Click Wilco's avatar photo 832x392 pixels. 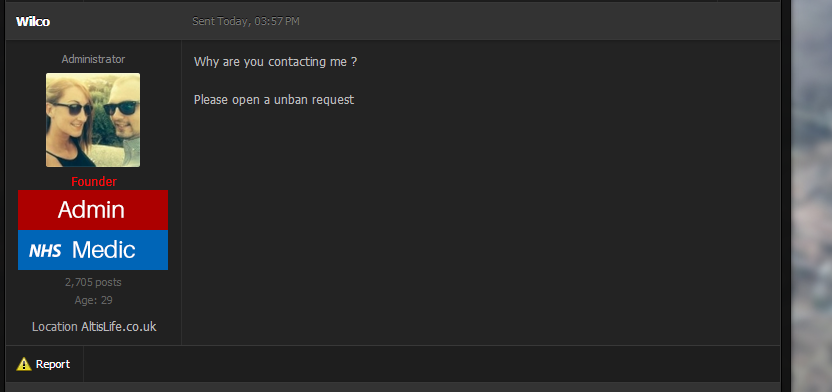point(93,120)
